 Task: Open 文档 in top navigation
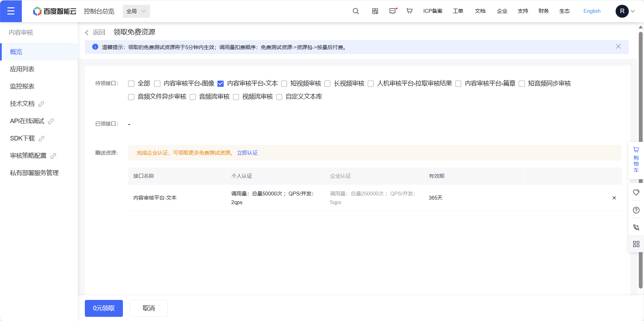click(x=480, y=11)
